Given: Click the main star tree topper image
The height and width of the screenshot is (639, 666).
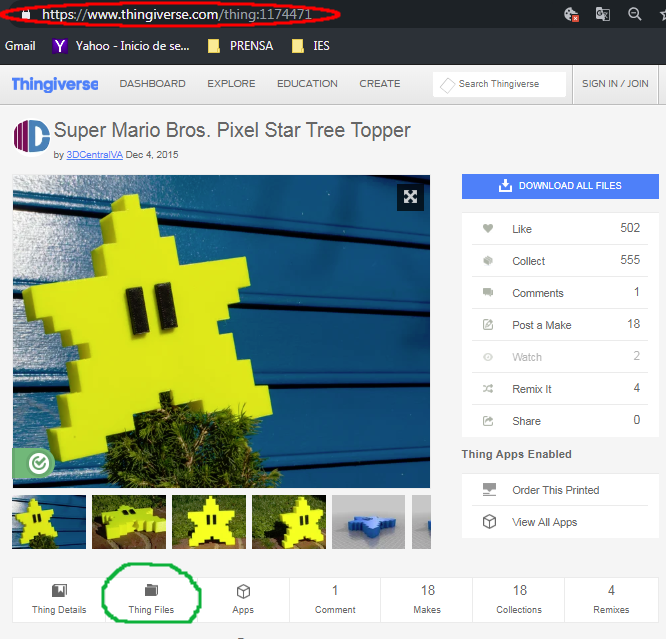Looking at the screenshot, I should [x=221, y=331].
